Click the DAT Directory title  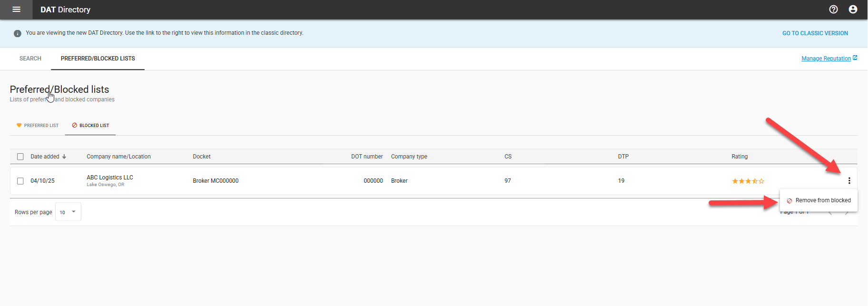point(65,10)
